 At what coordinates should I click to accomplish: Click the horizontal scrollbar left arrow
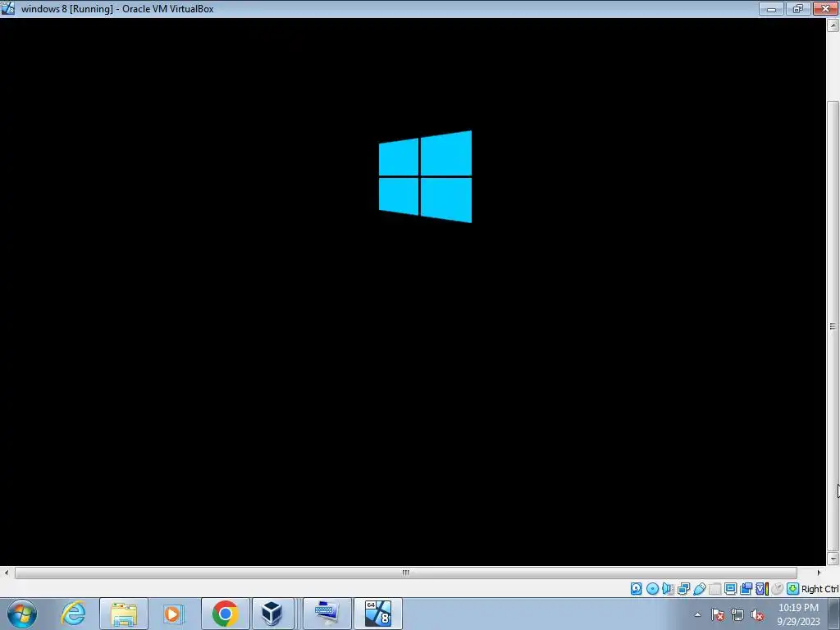coord(7,573)
